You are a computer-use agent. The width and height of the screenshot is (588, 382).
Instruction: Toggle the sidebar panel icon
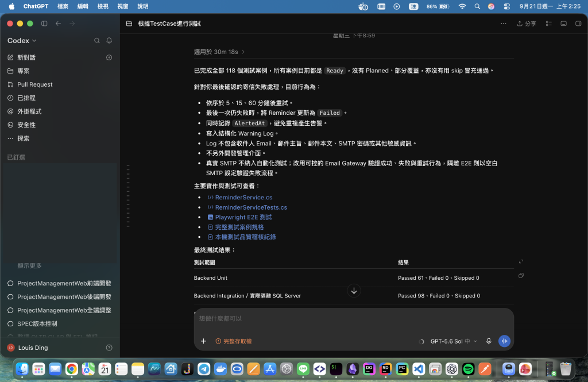coord(44,24)
